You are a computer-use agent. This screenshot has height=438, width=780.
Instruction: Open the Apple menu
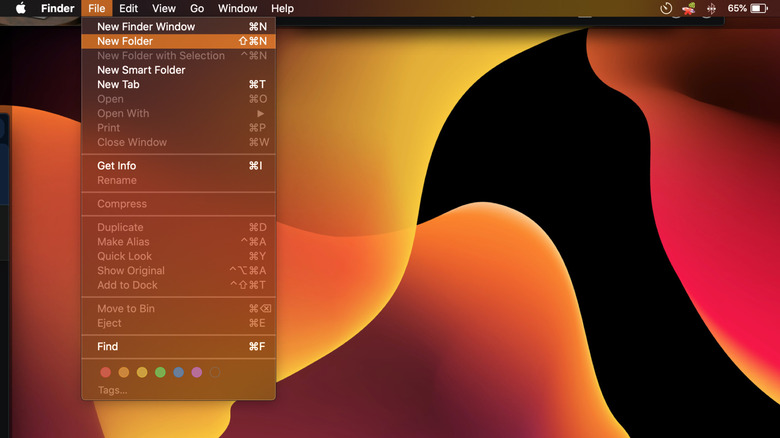point(20,8)
